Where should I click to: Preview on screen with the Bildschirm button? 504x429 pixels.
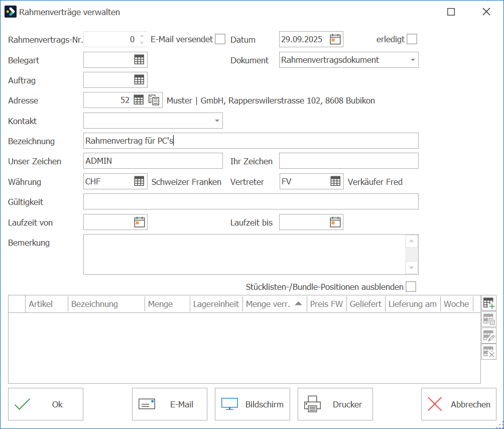[253, 404]
